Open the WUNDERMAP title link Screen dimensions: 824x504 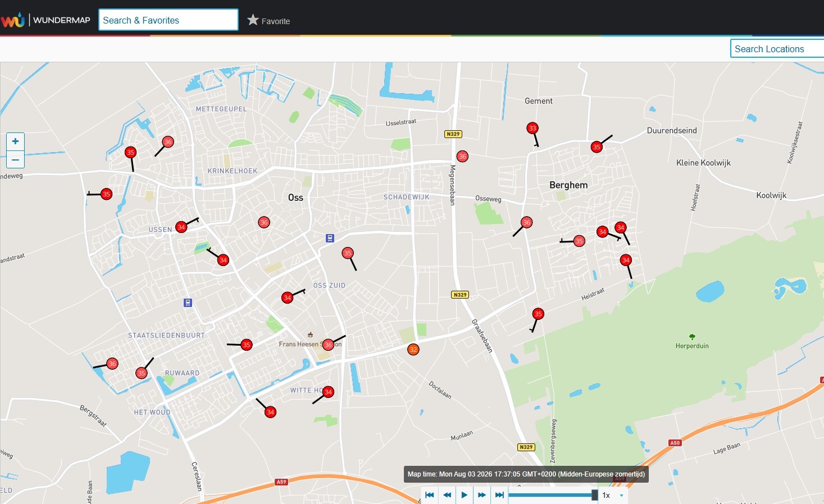point(62,20)
